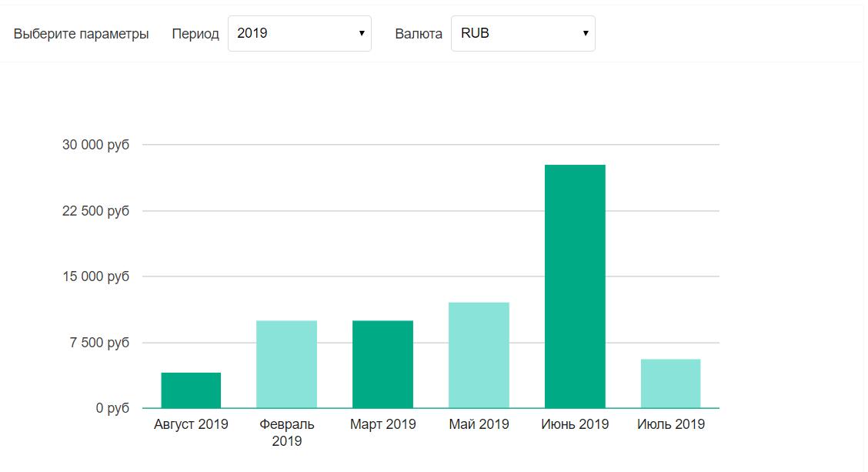868x472 pixels.
Task: Open the Валюта dropdown showing RUB
Action: pyautogui.click(x=522, y=33)
